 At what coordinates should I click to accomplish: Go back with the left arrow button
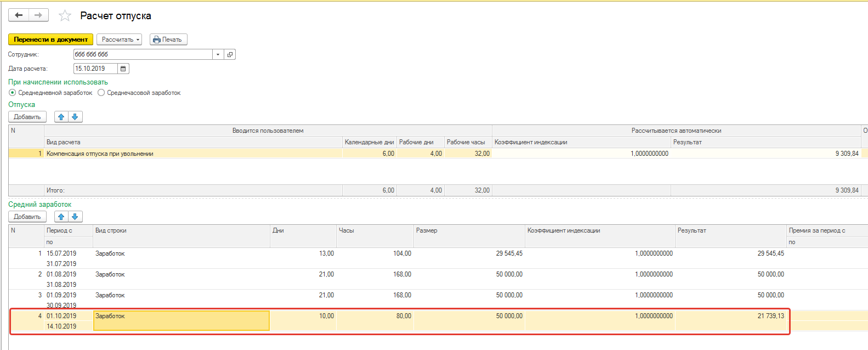[x=19, y=15]
